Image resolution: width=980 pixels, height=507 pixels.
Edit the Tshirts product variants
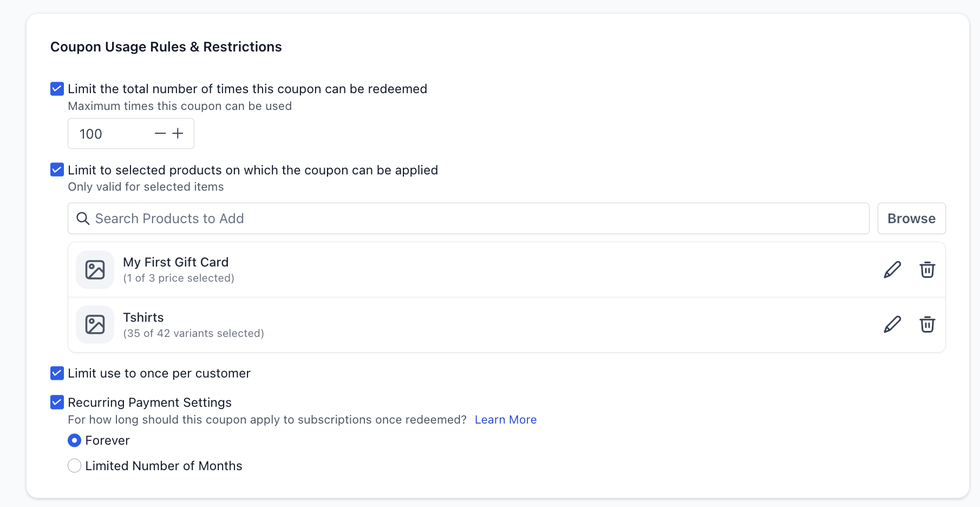[x=892, y=324]
